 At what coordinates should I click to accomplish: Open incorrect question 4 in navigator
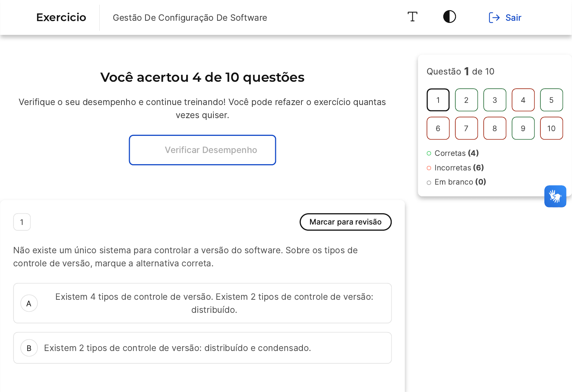point(523,100)
